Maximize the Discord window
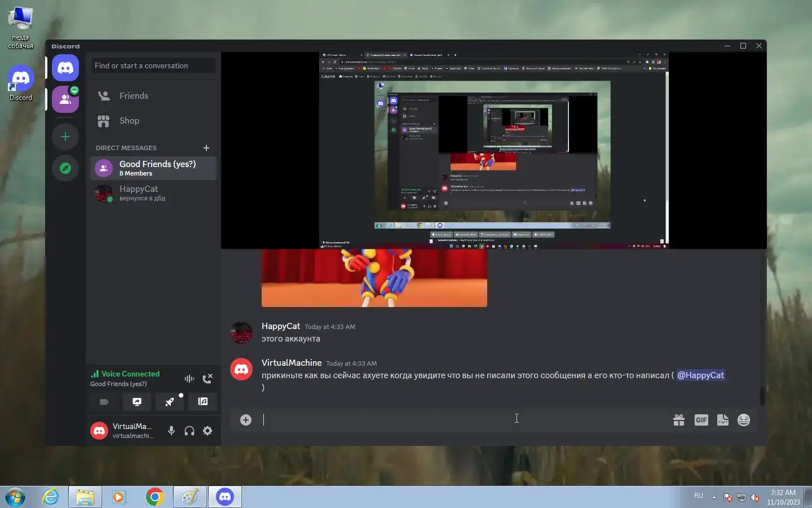Image resolution: width=812 pixels, height=508 pixels. pos(743,46)
